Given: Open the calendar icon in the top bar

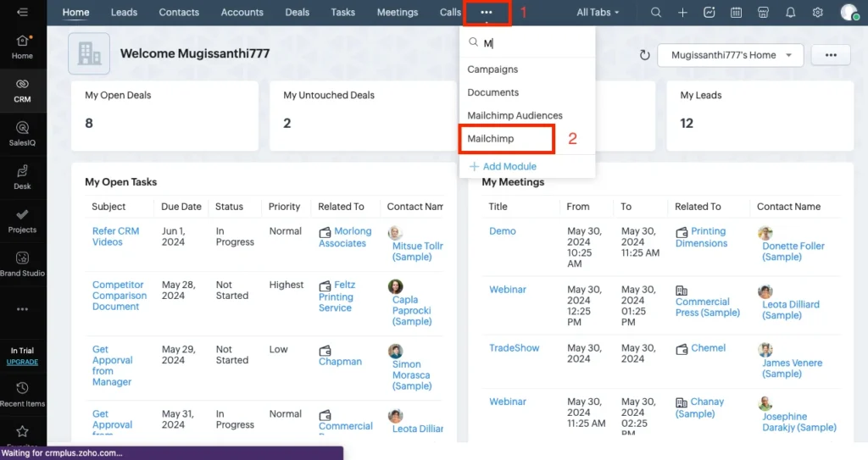Looking at the screenshot, I should tap(736, 12).
